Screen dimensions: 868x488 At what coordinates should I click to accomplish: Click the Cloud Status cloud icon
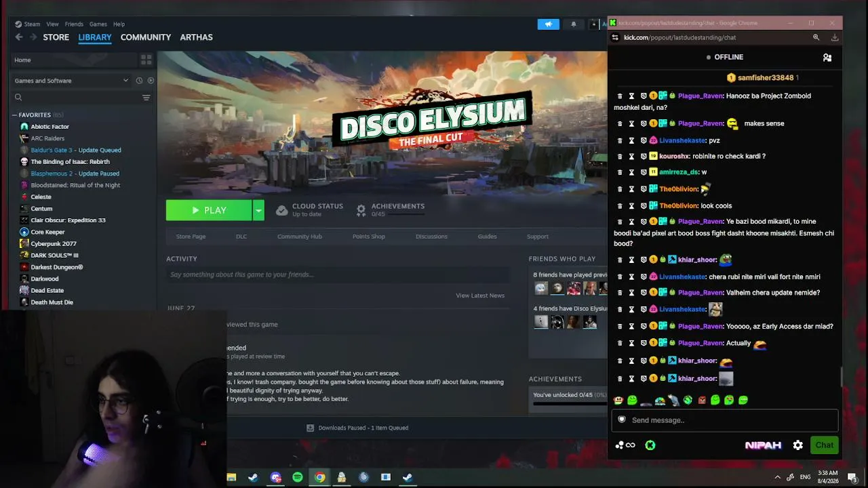281,210
